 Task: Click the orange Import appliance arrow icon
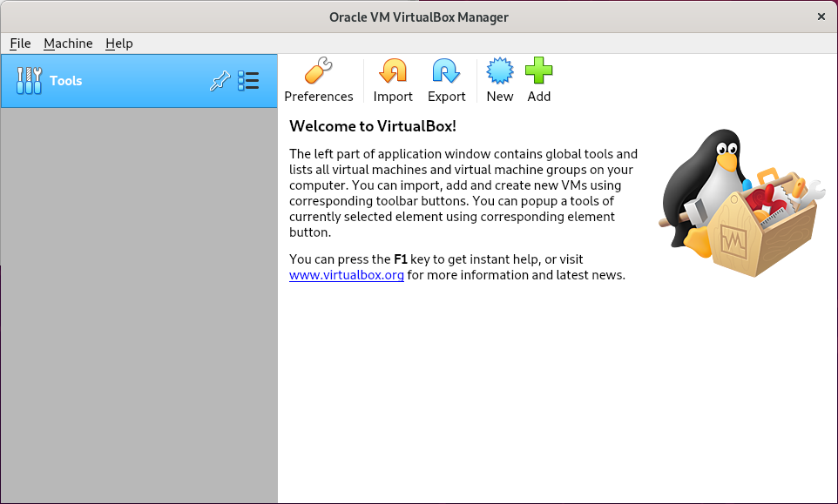[393, 71]
